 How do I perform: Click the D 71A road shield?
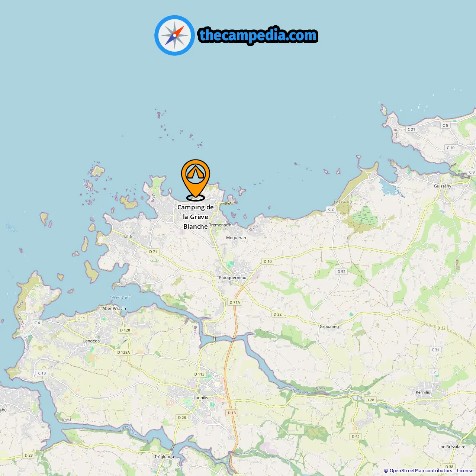235,302
